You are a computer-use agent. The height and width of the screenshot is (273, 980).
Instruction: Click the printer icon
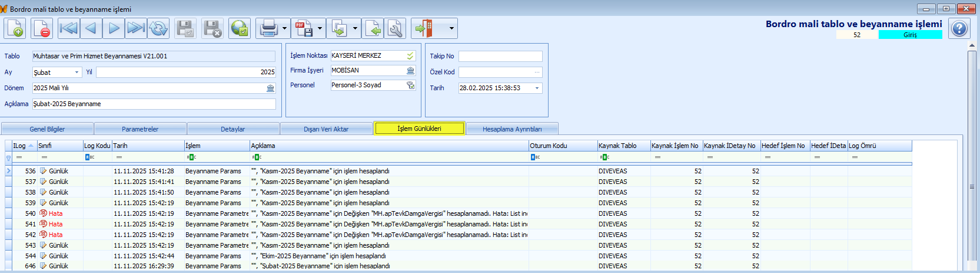click(x=268, y=28)
